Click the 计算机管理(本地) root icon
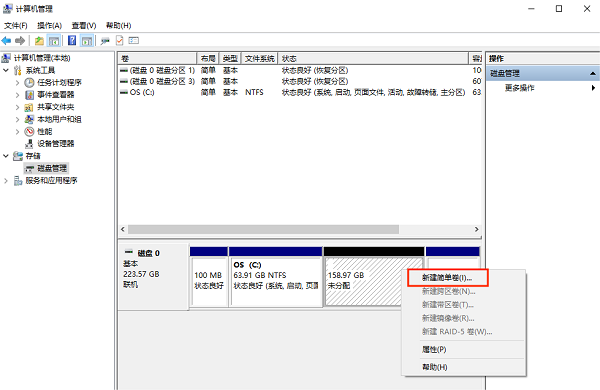The width and height of the screenshot is (600, 390). 6,58
